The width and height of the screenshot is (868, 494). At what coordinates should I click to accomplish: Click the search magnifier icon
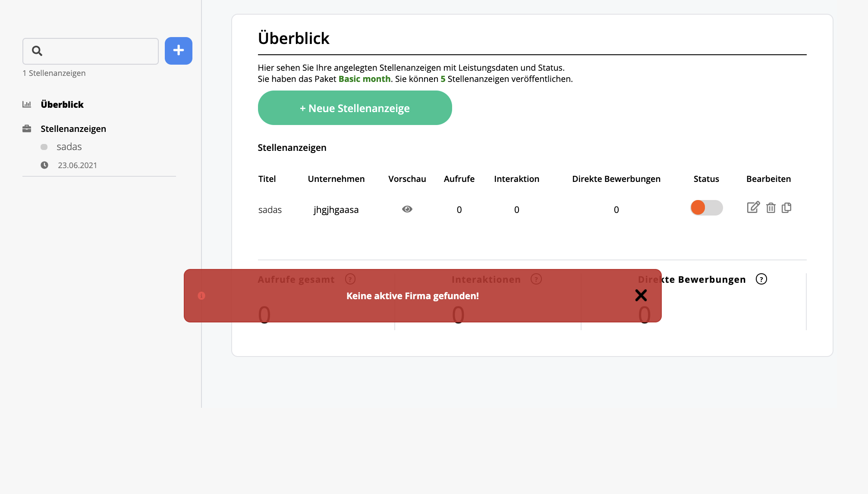[x=37, y=51]
